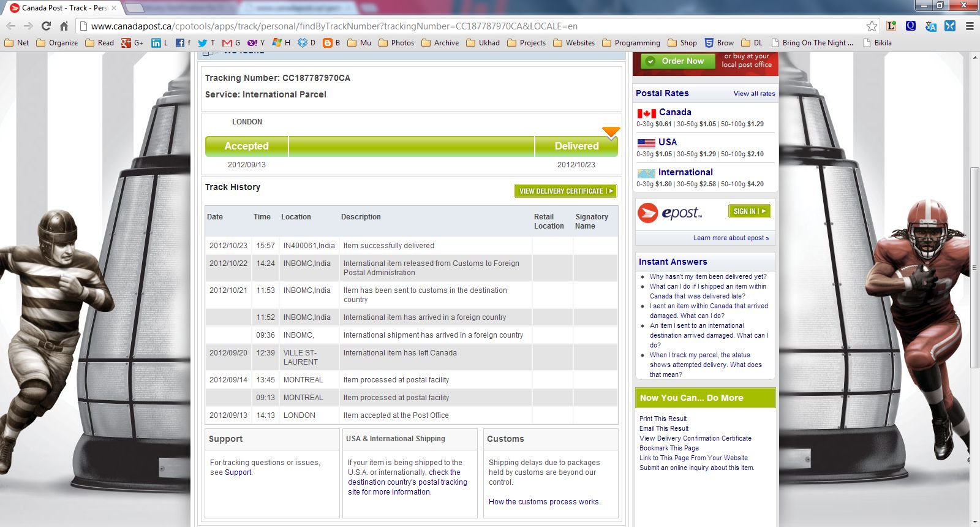Click the green Accepted progress segment

click(246, 146)
